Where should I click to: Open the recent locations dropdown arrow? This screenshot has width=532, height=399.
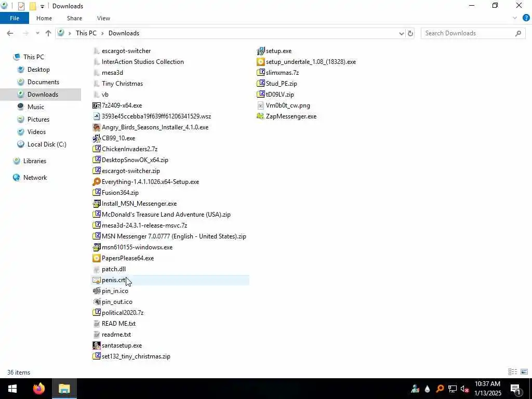tap(37, 33)
